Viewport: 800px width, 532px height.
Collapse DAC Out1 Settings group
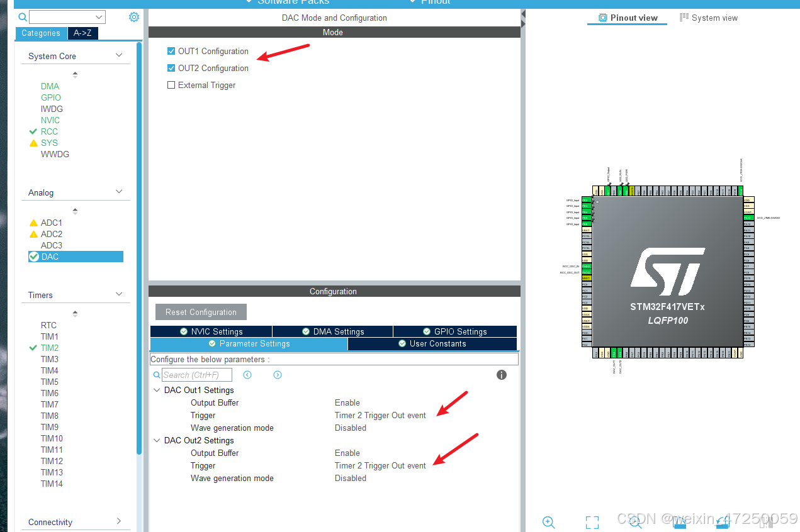pyautogui.click(x=157, y=390)
